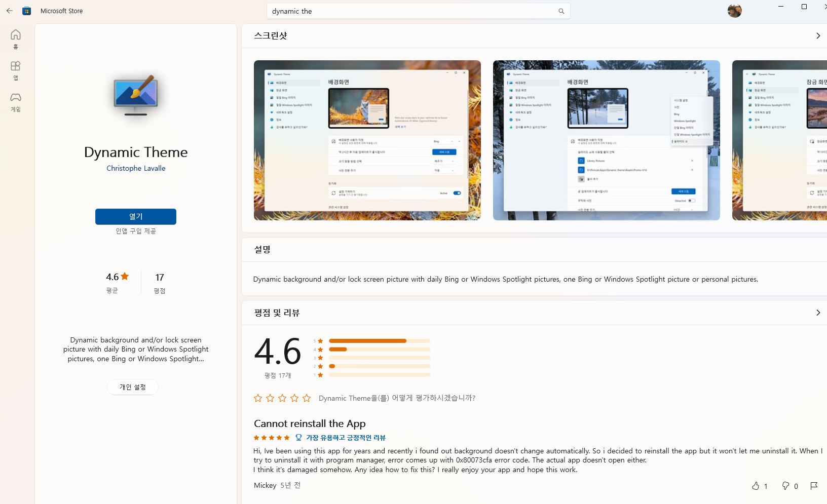Click the most helpful review badge icon
The width and height of the screenshot is (827, 504).
click(298, 438)
